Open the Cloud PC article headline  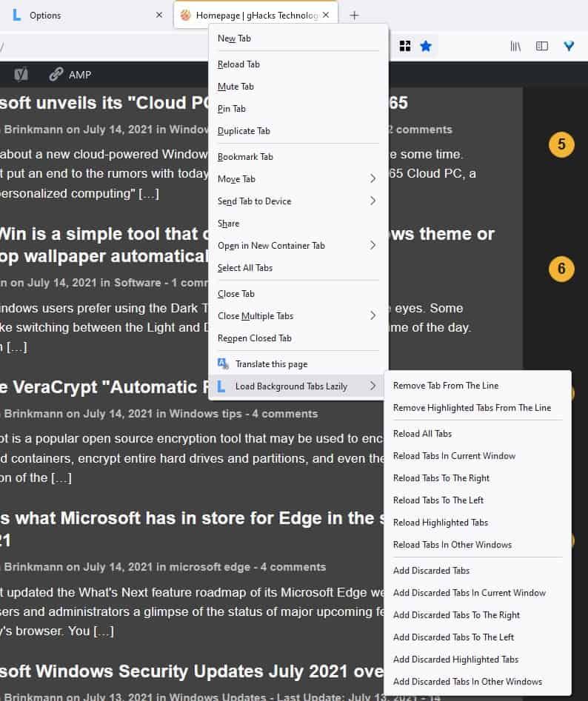click(x=104, y=103)
